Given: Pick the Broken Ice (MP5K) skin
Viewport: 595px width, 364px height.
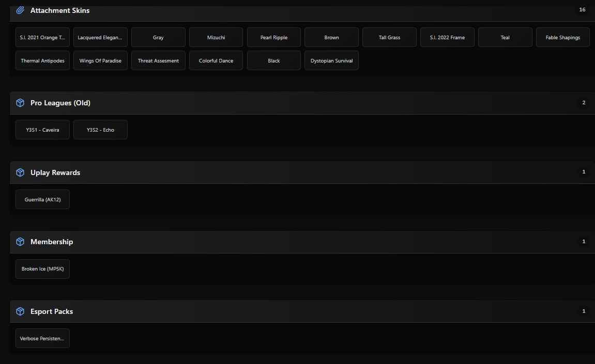Looking at the screenshot, I should 42,269.
